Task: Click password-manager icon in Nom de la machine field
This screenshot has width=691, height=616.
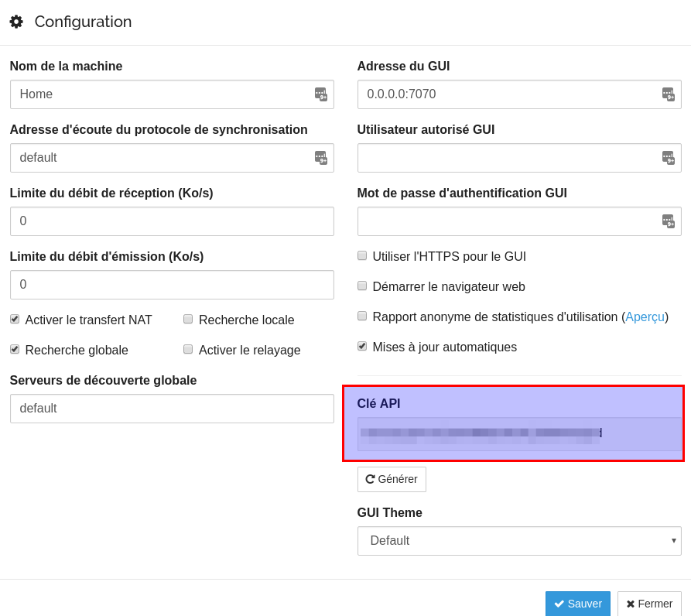Action: click(x=321, y=94)
